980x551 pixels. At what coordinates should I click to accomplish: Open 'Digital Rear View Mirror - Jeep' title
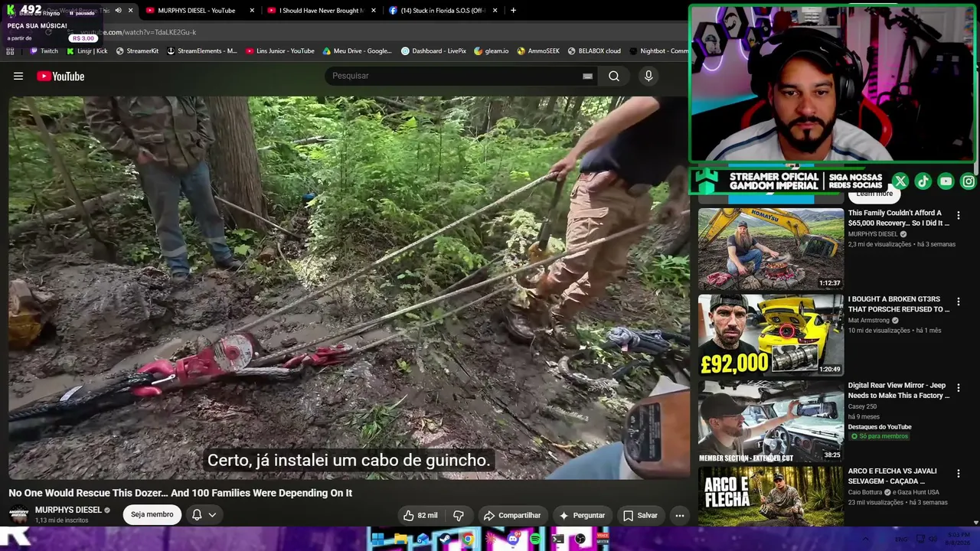click(899, 390)
